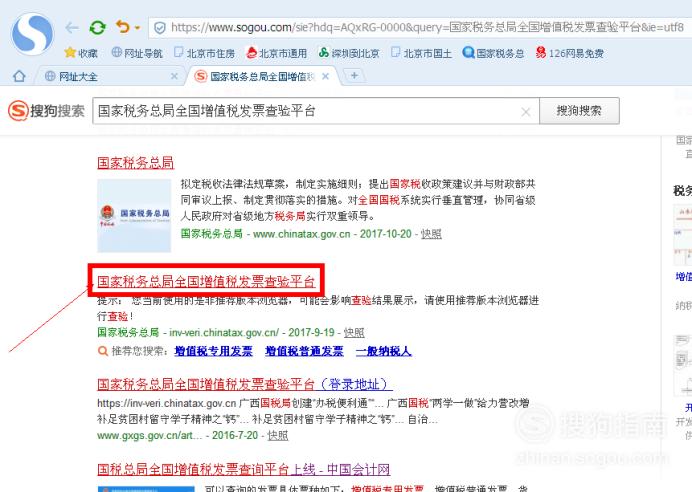Open the 北京市住房 bookmark

pos(204,53)
